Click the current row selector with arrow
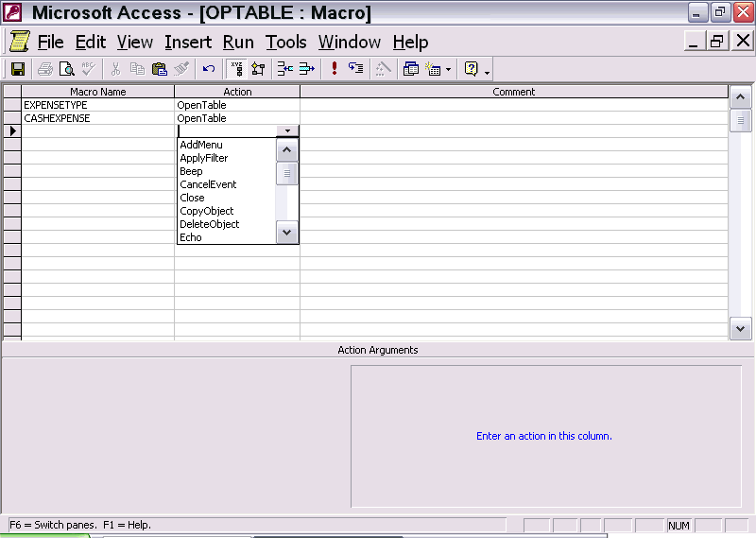This screenshot has width=756, height=538. pyautogui.click(x=12, y=130)
